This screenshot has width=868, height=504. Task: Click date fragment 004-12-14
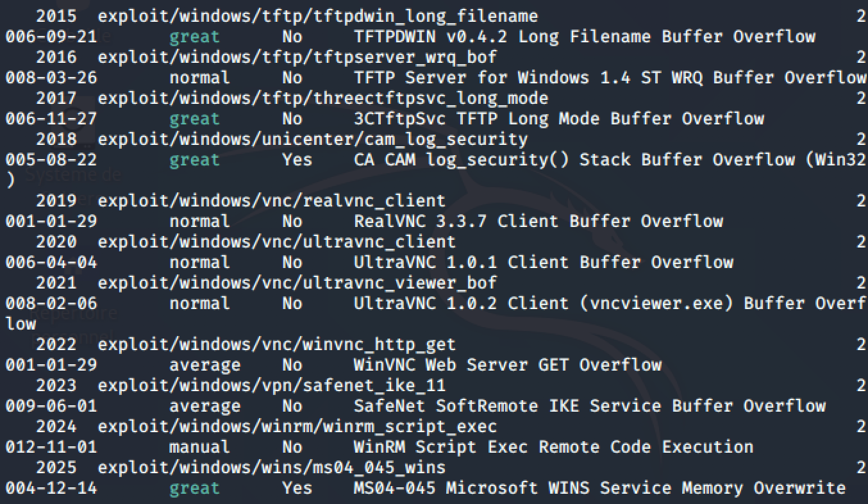51,488
